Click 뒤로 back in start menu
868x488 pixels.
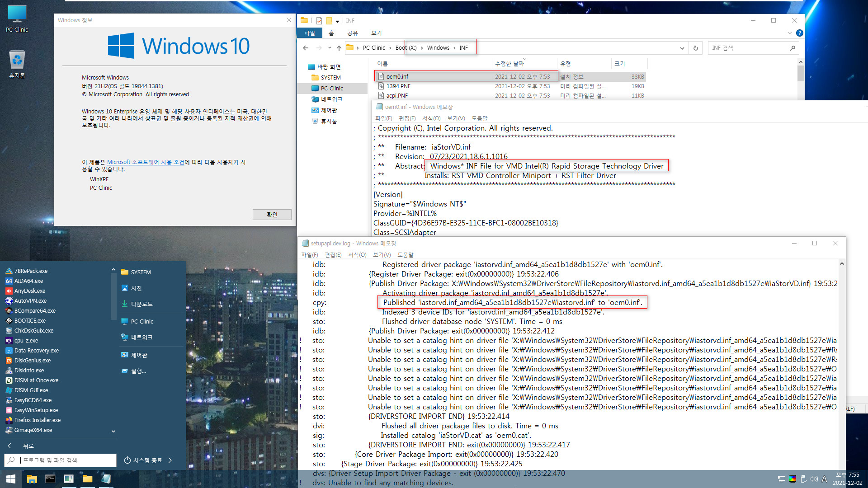pyautogui.click(x=28, y=446)
